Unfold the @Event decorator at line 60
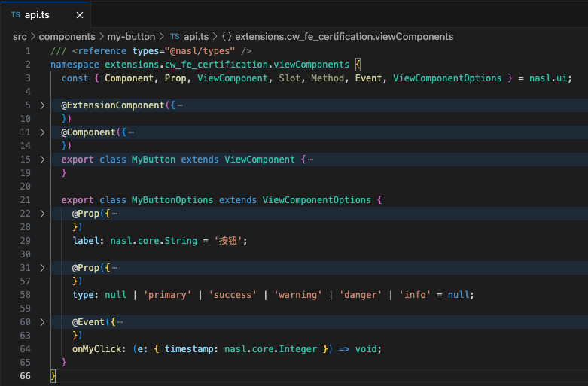The image size is (588, 386). pyautogui.click(x=43, y=322)
